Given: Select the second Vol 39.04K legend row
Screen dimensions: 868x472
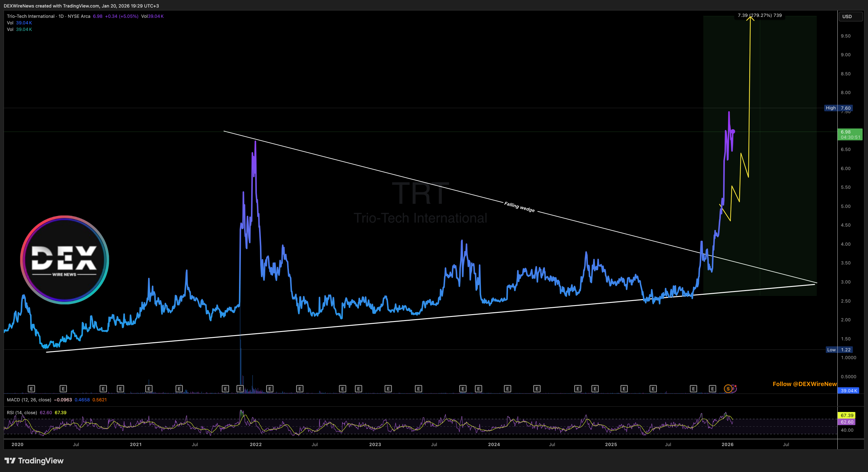Looking at the screenshot, I should tap(20, 29).
